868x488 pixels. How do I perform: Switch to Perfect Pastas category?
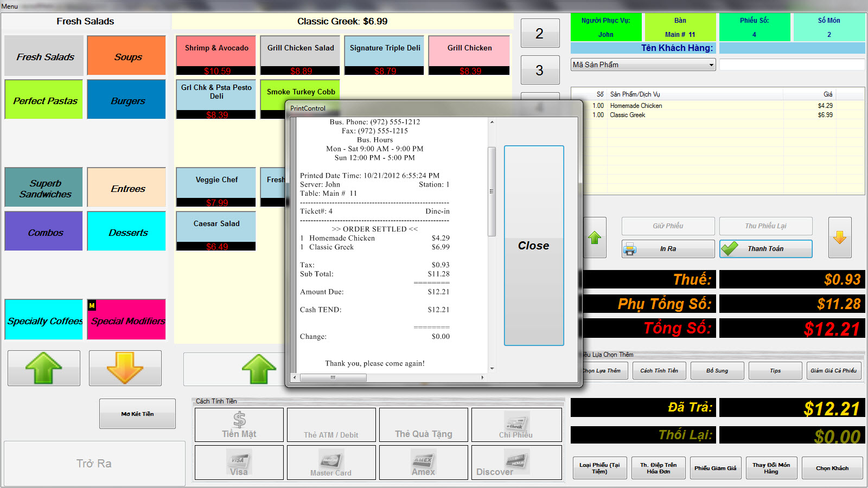44,100
